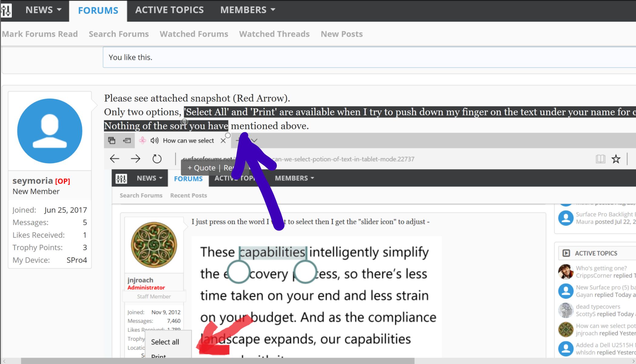This screenshot has height=364, width=636.
Task: Click the FORUMS tab in browser overlay
Action: click(188, 178)
